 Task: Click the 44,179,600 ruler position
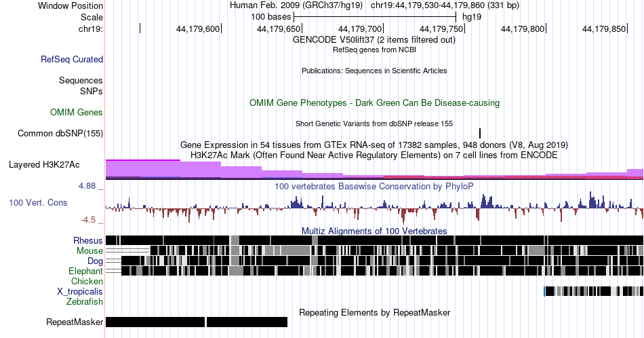(198, 29)
